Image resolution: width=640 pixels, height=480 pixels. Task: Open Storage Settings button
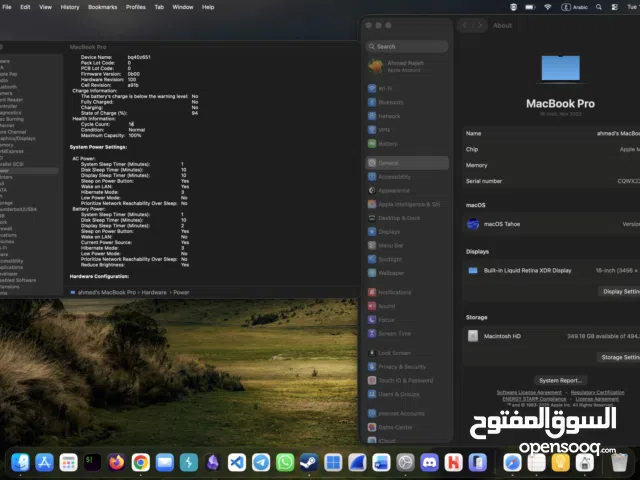[x=620, y=357]
